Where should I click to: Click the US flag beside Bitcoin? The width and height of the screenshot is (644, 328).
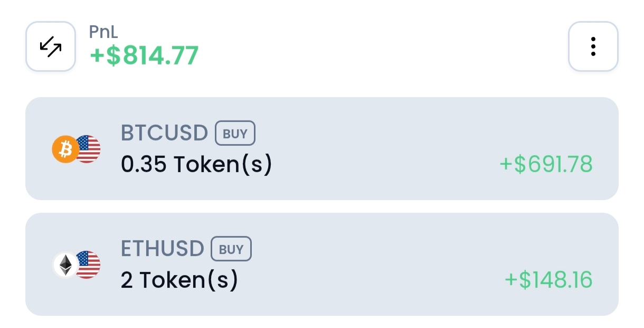89,149
